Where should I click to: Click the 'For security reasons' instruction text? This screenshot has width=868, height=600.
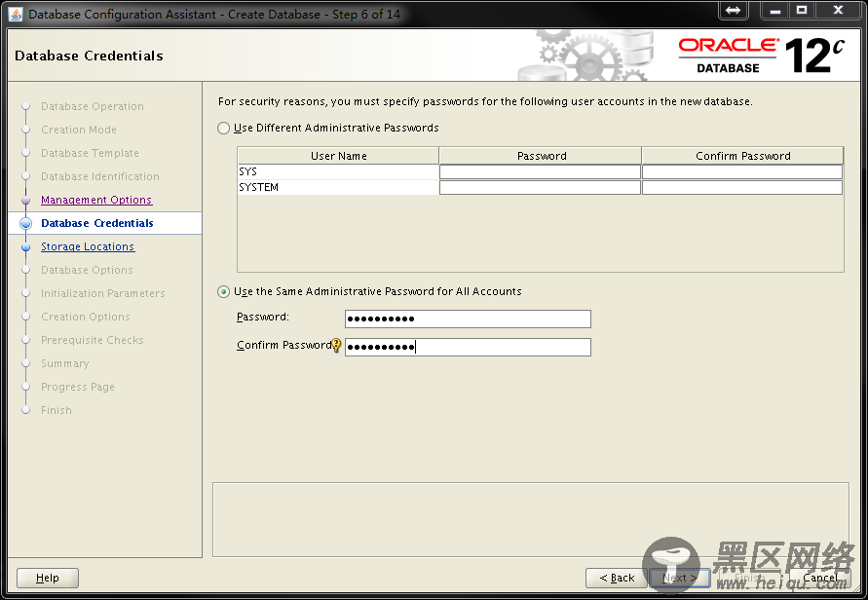(x=485, y=102)
